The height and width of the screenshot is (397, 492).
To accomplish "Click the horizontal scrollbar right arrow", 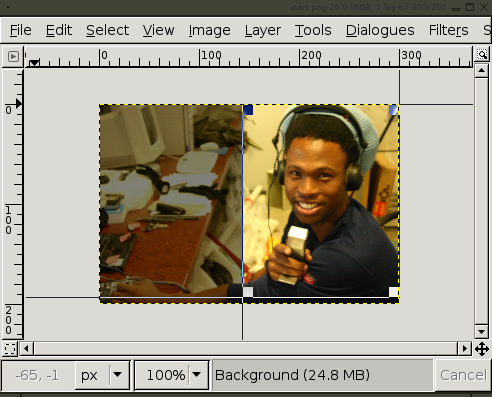I will tap(465, 349).
